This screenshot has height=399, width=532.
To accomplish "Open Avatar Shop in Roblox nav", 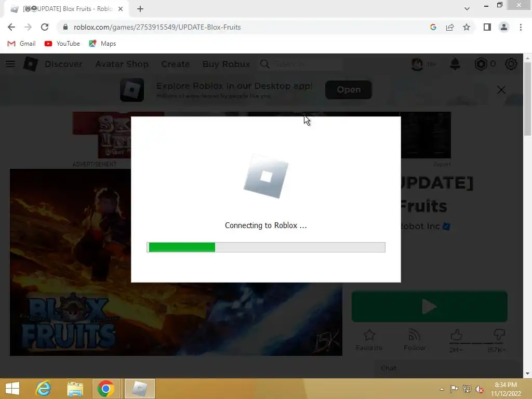I will coord(122,64).
